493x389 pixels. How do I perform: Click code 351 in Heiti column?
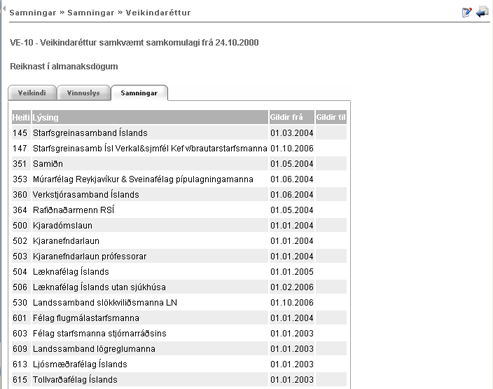(20, 164)
